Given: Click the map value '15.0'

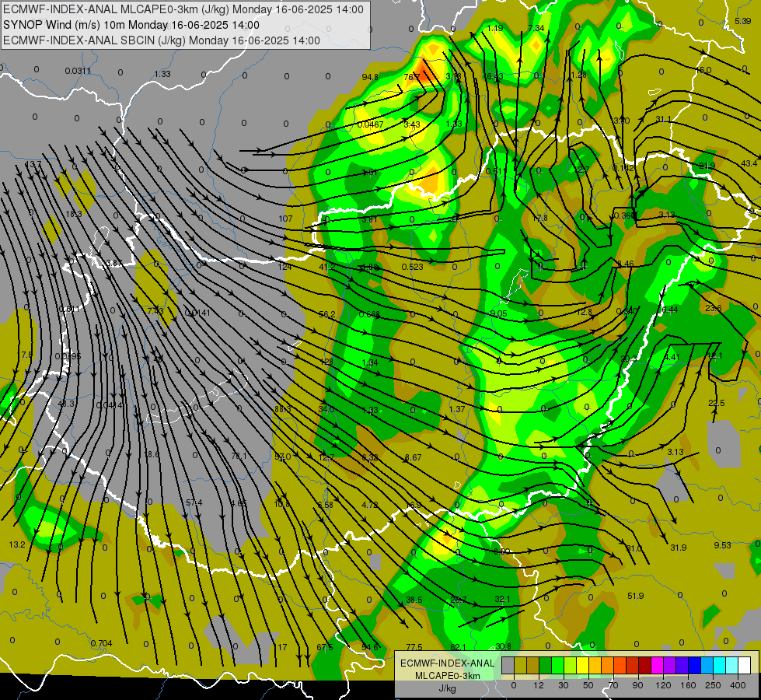Looking at the screenshot, I should 703,71.
